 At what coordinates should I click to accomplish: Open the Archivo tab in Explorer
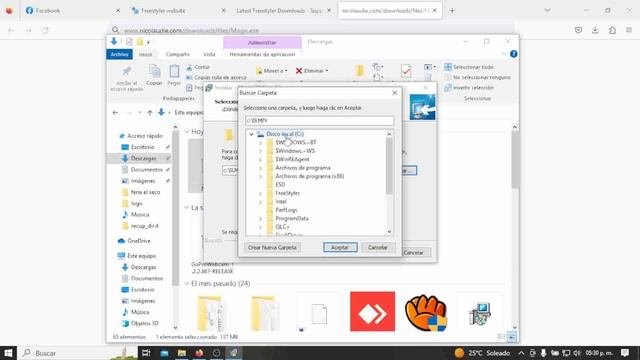point(119,54)
